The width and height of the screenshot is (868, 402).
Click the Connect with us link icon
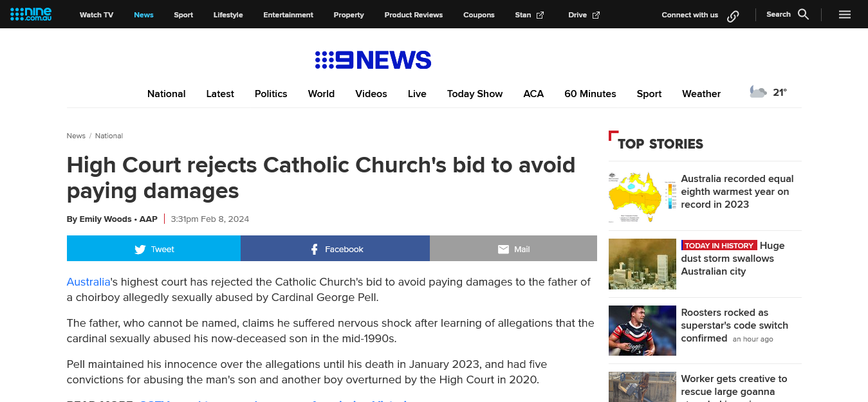(733, 15)
